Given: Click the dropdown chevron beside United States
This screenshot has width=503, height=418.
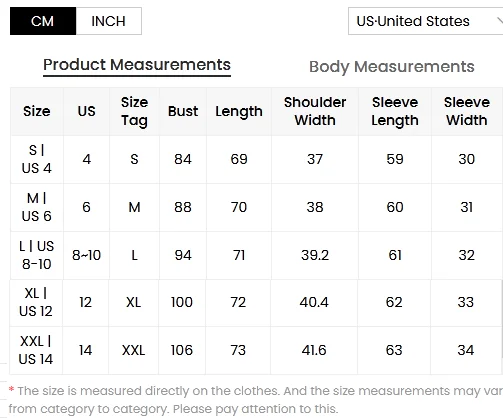Looking at the screenshot, I should (x=499, y=21).
